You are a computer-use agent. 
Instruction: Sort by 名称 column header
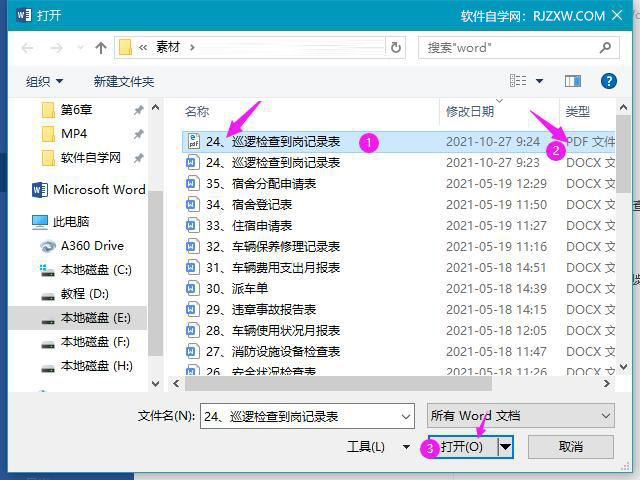click(x=197, y=111)
